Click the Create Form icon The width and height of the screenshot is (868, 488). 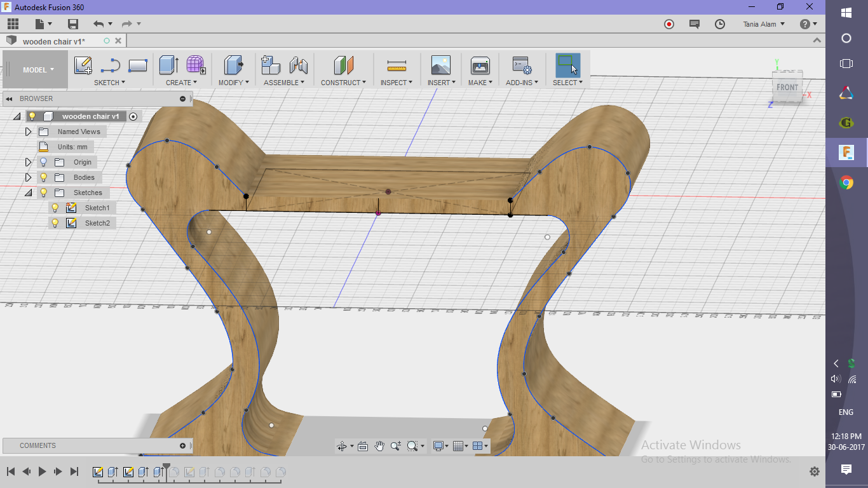(196, 65)
